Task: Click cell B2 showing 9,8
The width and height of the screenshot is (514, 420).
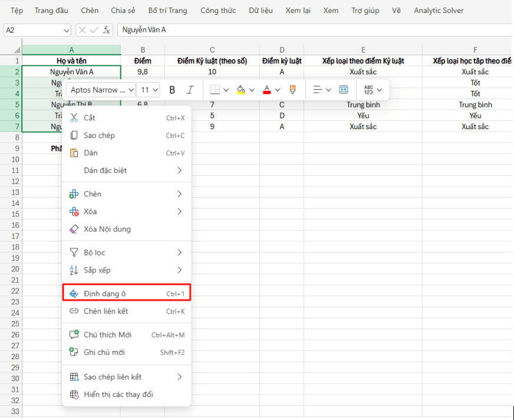Action: 143,72
